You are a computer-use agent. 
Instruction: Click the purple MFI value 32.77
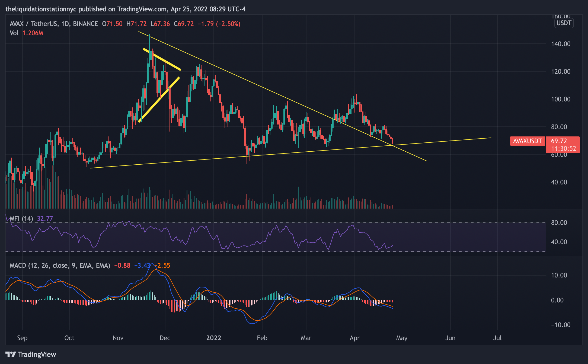pyautogui.click(x=45, y=218)
